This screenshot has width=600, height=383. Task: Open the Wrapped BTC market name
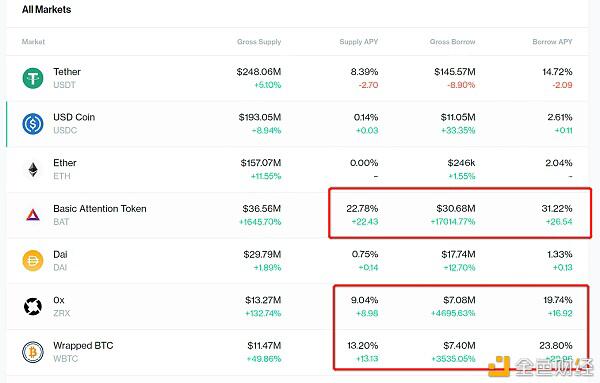(83, 345)
